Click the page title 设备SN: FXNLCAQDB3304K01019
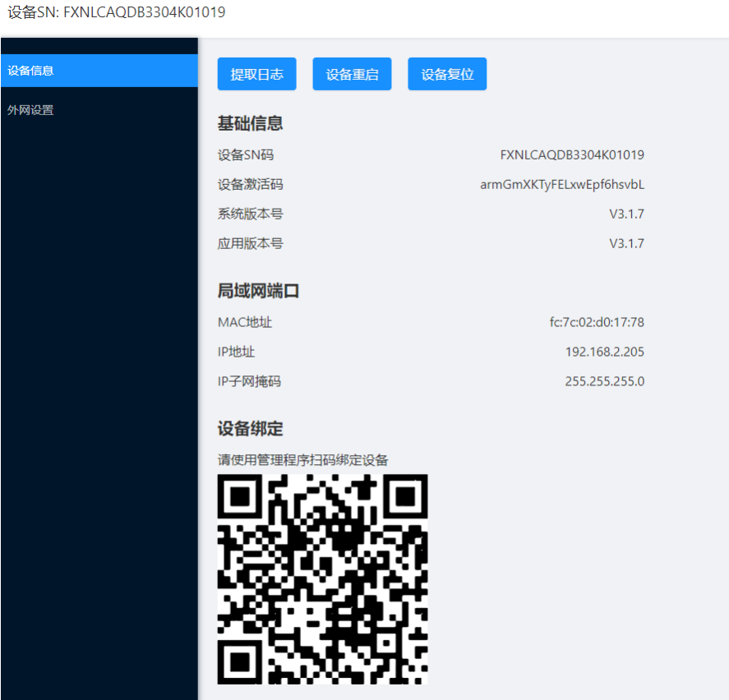 tap(117, 12)
